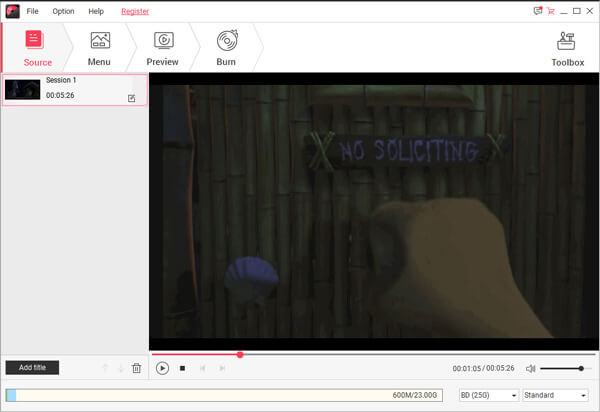600x412 pixels.
Task: Click the Add title button
Action: (x=32, y=368)
